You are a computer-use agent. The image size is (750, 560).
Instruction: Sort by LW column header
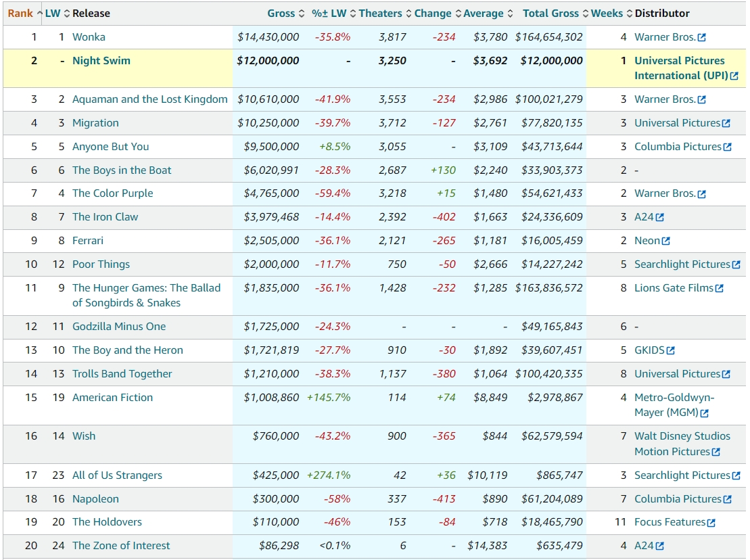[x=57, y=14]
